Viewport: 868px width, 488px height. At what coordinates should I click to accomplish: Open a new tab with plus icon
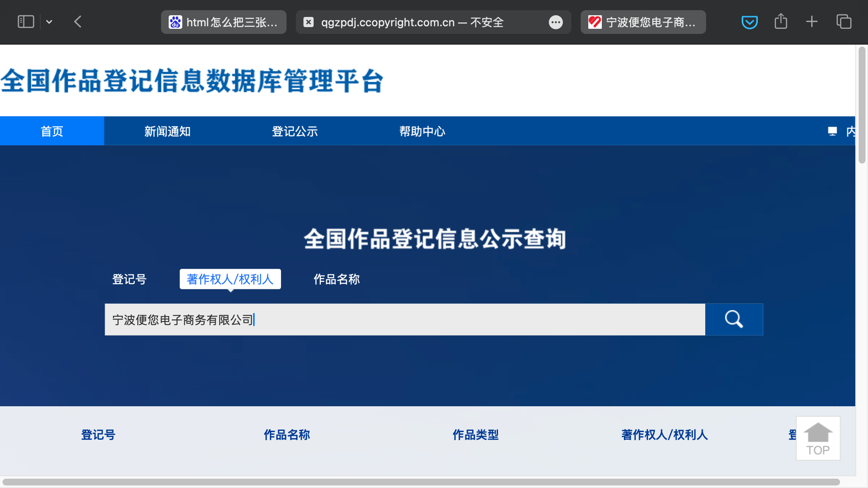pyautogui.click(x=812, y=22)
